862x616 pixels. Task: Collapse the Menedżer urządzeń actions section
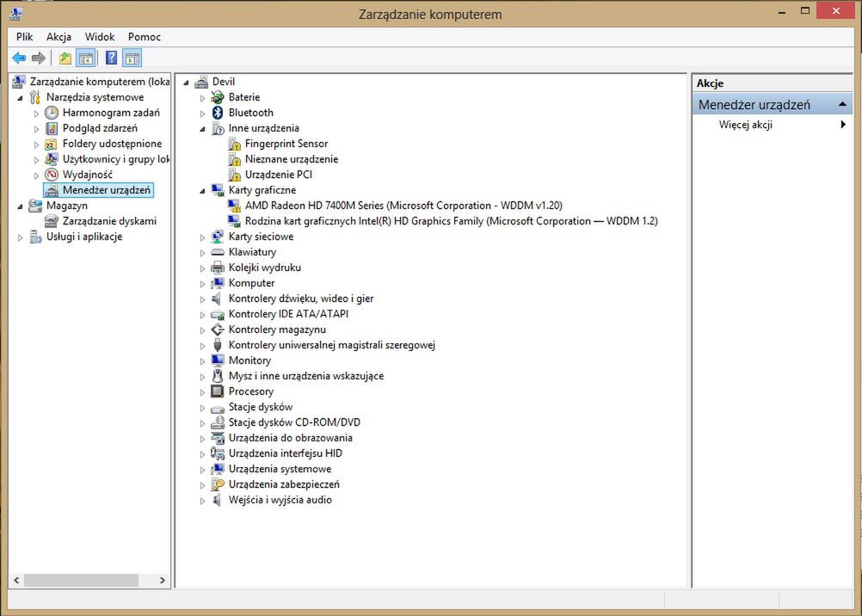pyautogui.click(x=841, y=104)
